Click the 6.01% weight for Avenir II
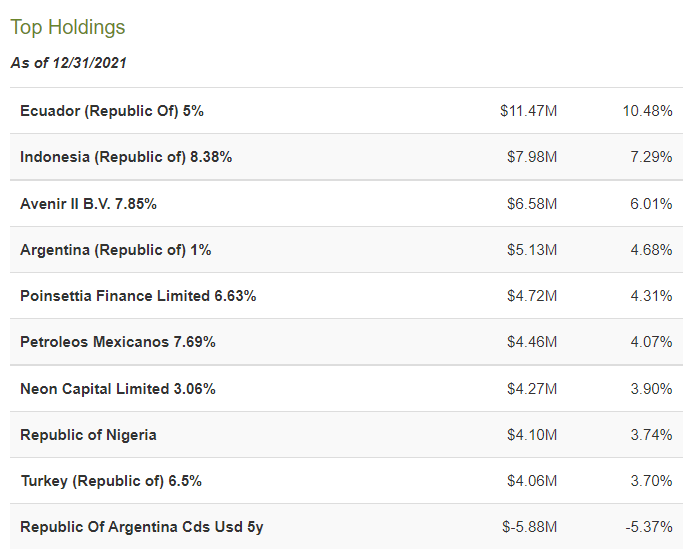The height and width of the screenshot is (549, 692). coord(650,203)
